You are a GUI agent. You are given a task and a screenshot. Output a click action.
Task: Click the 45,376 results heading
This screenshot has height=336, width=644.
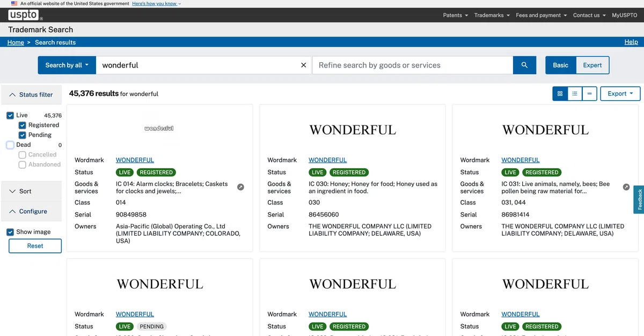(x=94, y=93)
